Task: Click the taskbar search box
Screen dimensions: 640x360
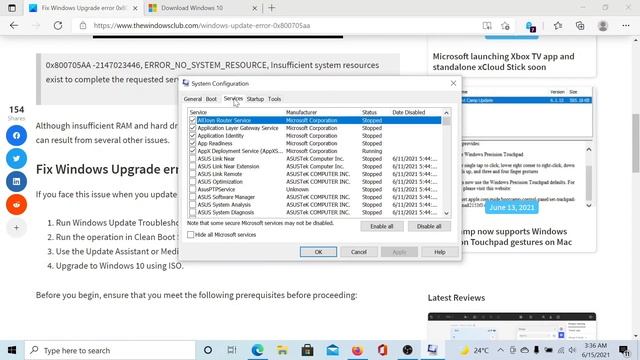Action: tap(110, 350)
